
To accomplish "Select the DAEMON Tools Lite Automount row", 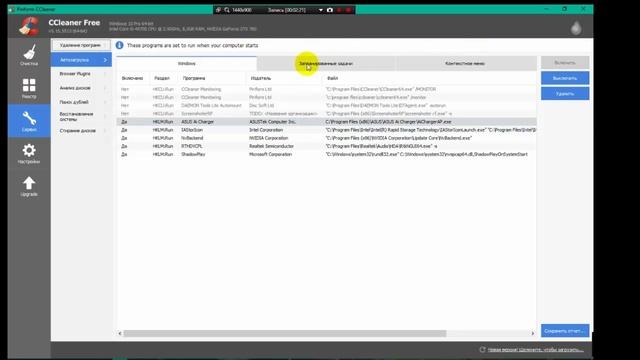I will tap(327, 105).
